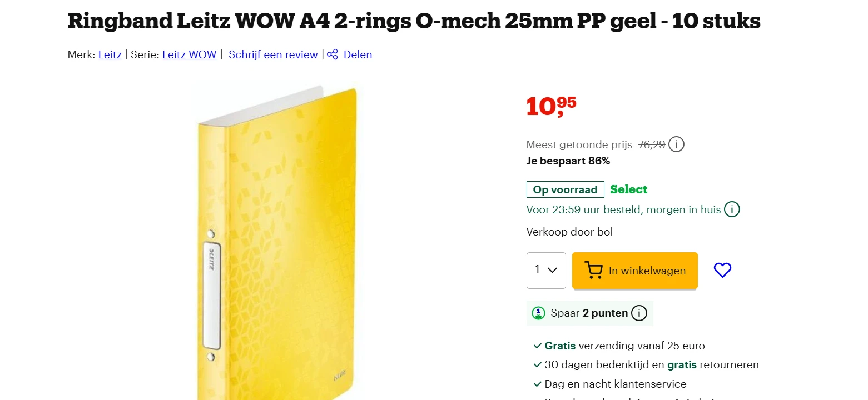Click the yellow ring binder product image
Image resolution: width=868 pixels, height=400 pixels.
tap(278, 239)
